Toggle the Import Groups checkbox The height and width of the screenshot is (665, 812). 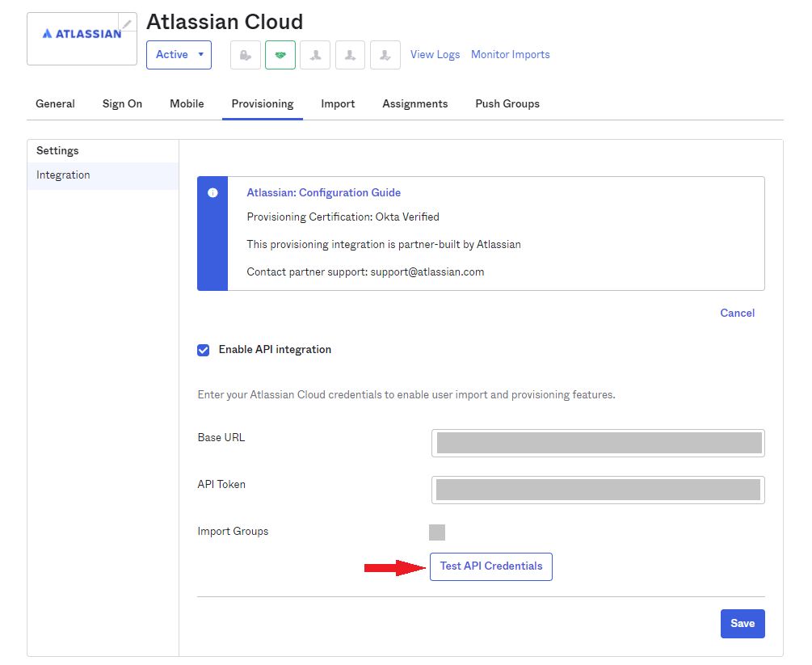coord(437,532)
